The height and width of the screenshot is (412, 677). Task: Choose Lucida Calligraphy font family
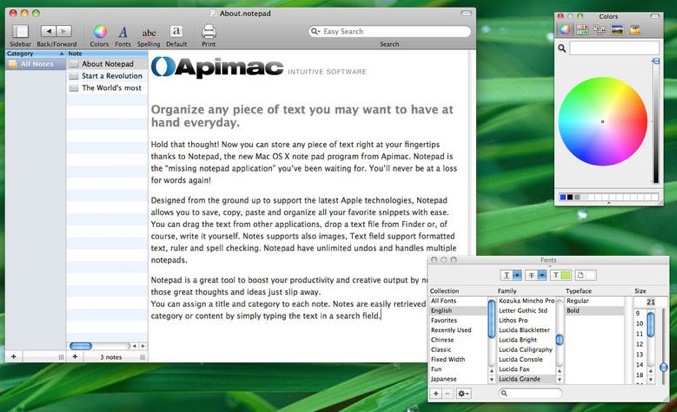point(526,350)
